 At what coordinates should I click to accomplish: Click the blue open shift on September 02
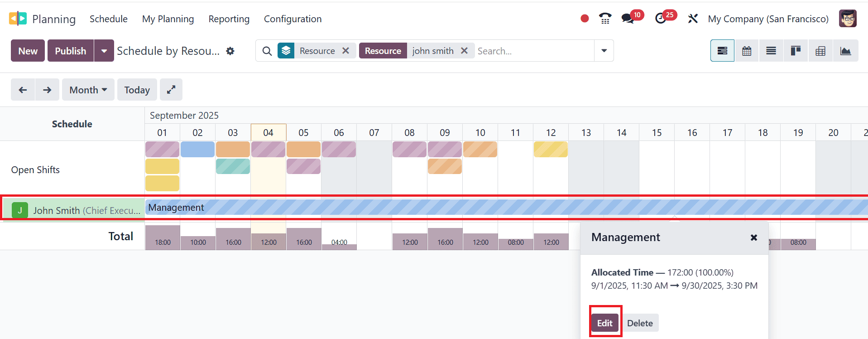tap(197, 149)
